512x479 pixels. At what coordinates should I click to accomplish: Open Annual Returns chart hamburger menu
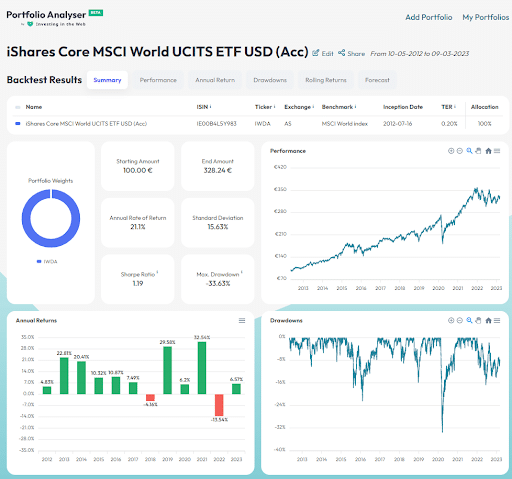tap(242, 320)
